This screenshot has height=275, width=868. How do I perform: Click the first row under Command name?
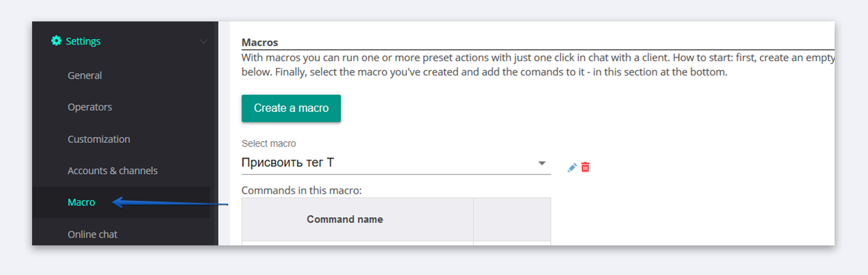point(358,244)
